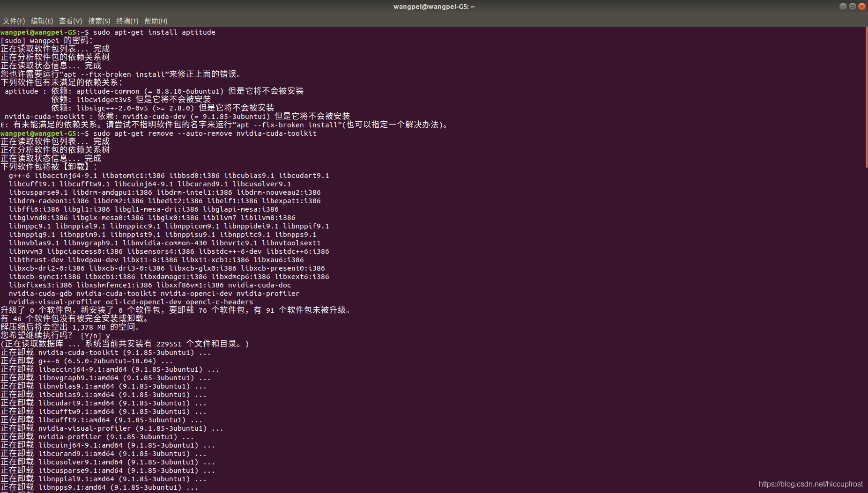Open the 文件(F) menu
This screenshot has height=493, width=868.
(x=14, y=21)
